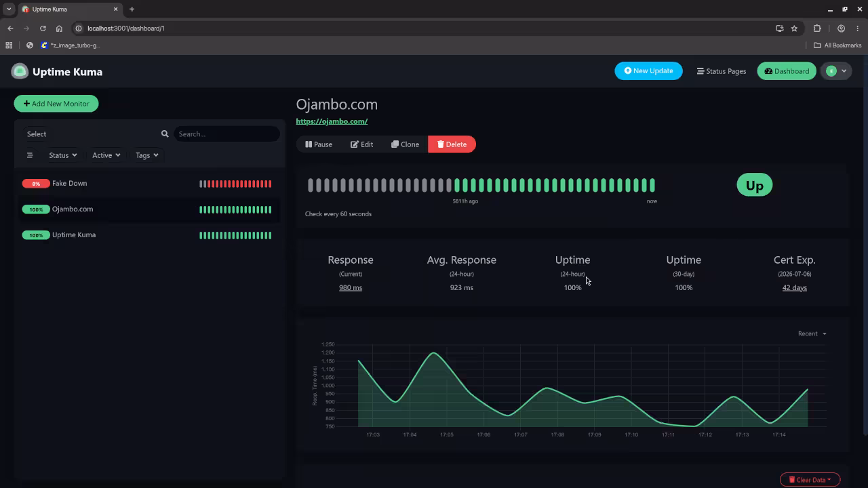Screen dimensions: 868x488
Task: Open the z_image_turbo bookmark
Action: tap(71, 45)
